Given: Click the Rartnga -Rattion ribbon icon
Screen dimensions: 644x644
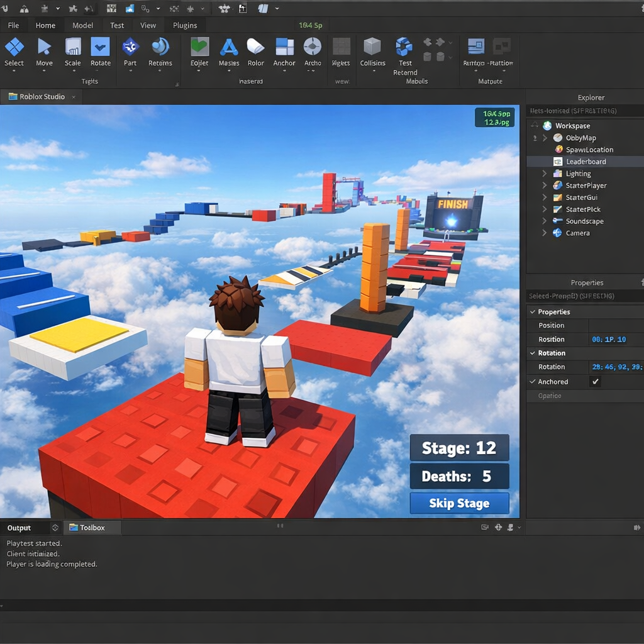Looking at the screenshot, I should pyautogui.click(x=476, y=47).
